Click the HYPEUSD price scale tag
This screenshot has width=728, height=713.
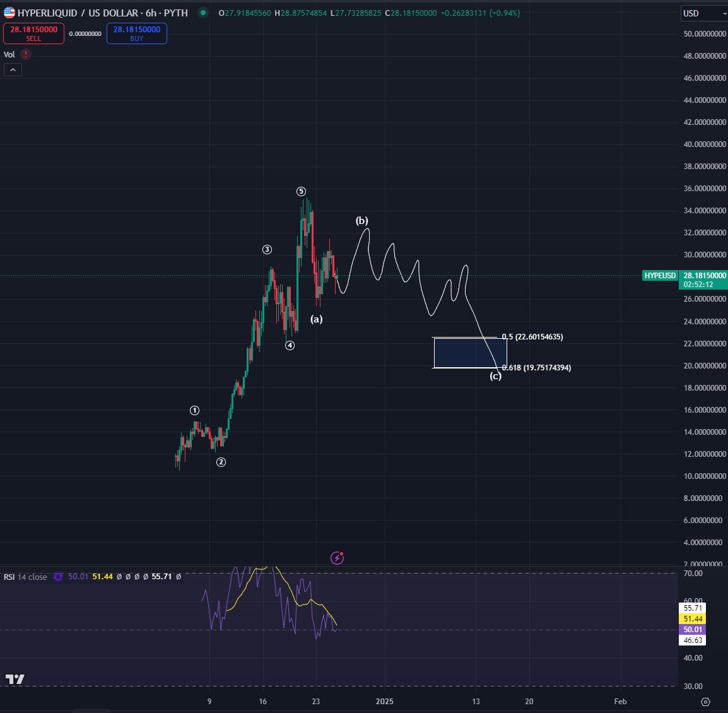pos(660,276)
